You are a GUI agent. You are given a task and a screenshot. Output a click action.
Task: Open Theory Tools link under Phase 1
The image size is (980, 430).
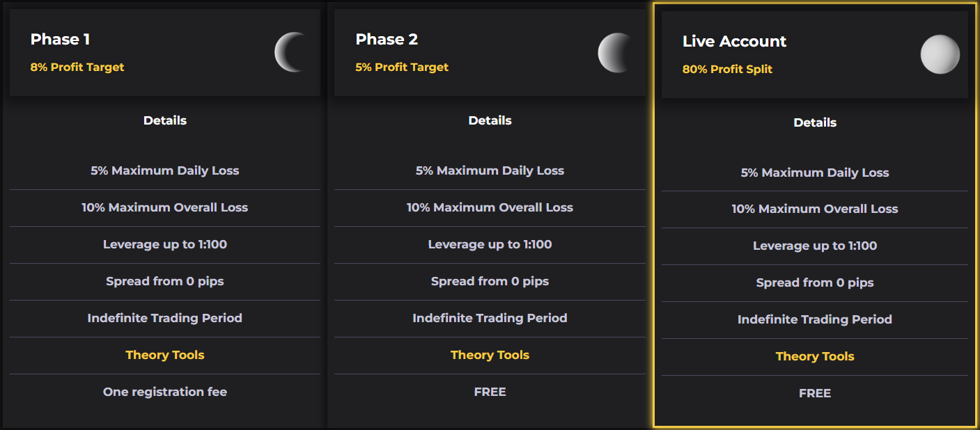165,355
